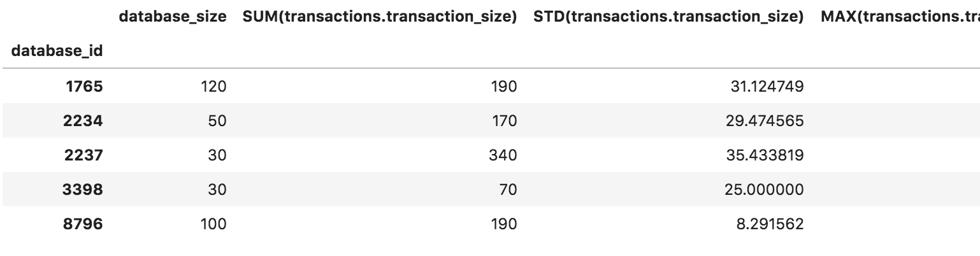Select the SUM(transactions.transaction_size) column header
The height and width of the screenshot is (256, 980).
point(380,18)
